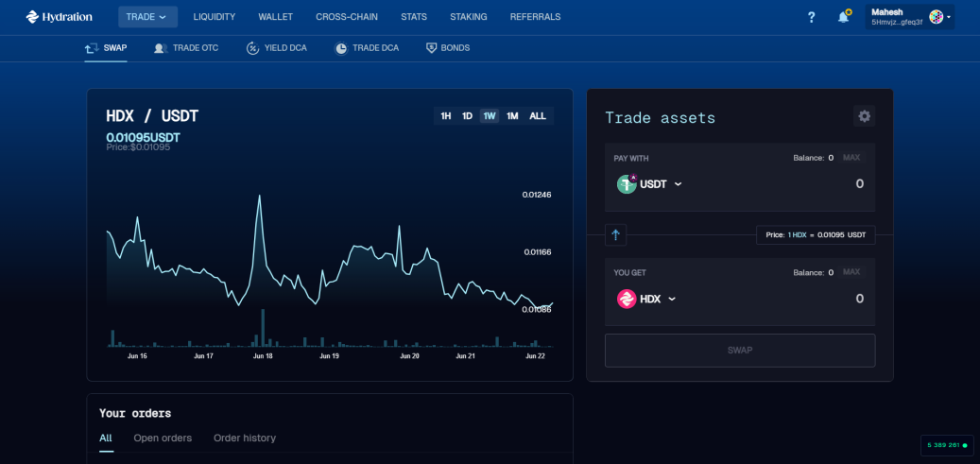Click the Trade OTC people icon
The image size is (980, 464).
click(x=161, y=48)
